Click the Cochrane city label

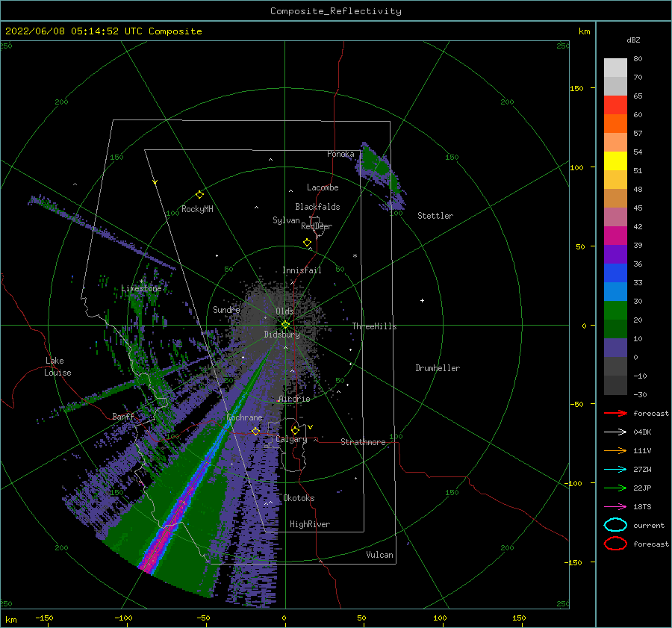coord(244,417)
